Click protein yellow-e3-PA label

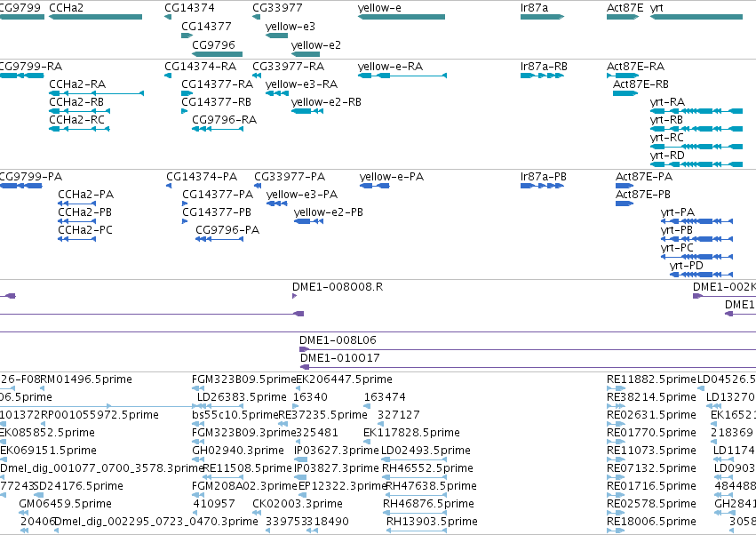point(302,195)
